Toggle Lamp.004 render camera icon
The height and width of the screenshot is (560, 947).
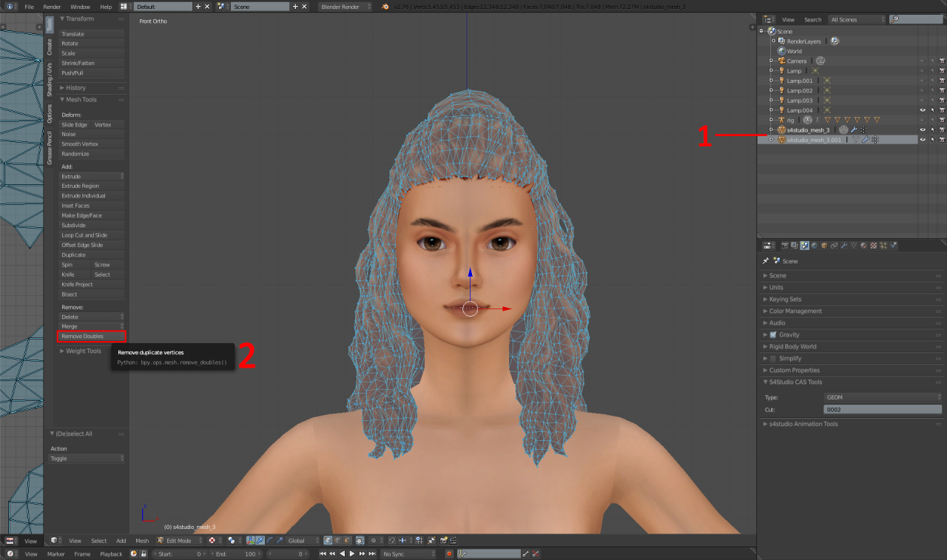coord(942,110)
